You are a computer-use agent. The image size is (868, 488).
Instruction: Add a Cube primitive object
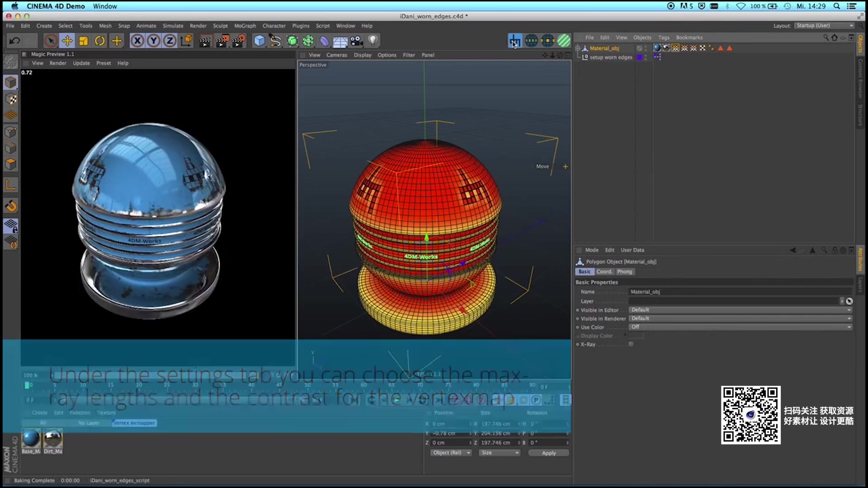tap(259, 41)
